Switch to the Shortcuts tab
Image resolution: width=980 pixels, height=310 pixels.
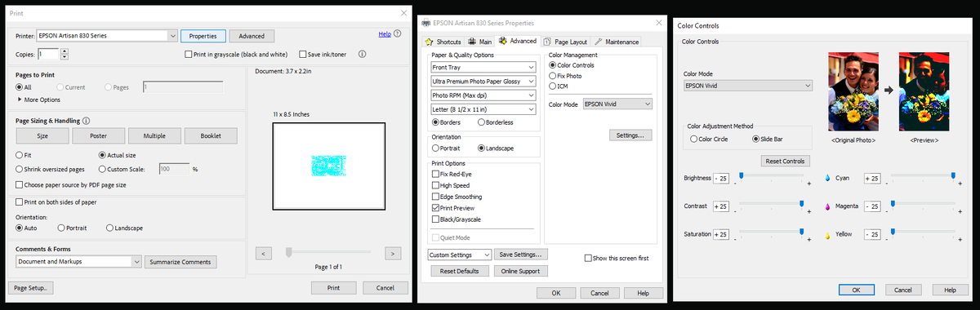pos(443,41)
